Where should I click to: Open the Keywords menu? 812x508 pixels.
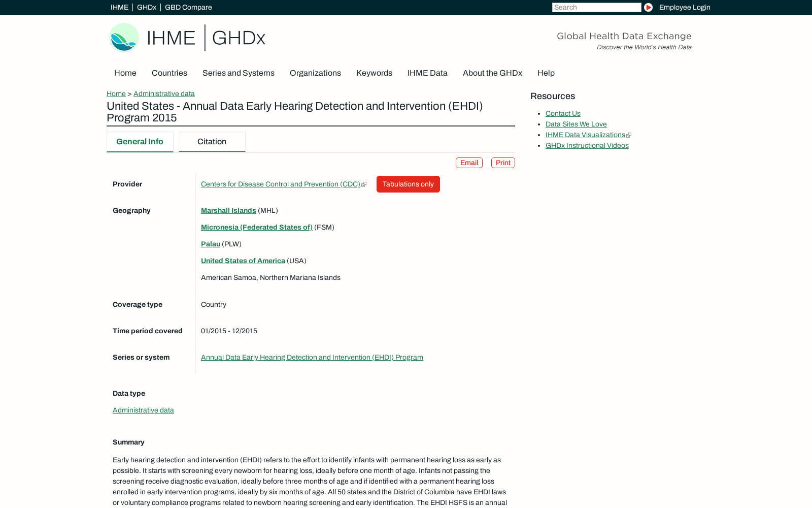tap(374, 73)
